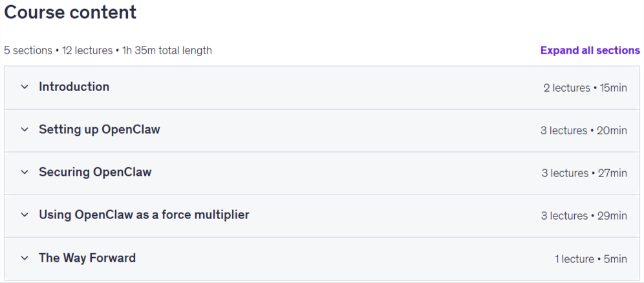Click the Course content heading
644x283 pixels.
(x=70, y=12)
